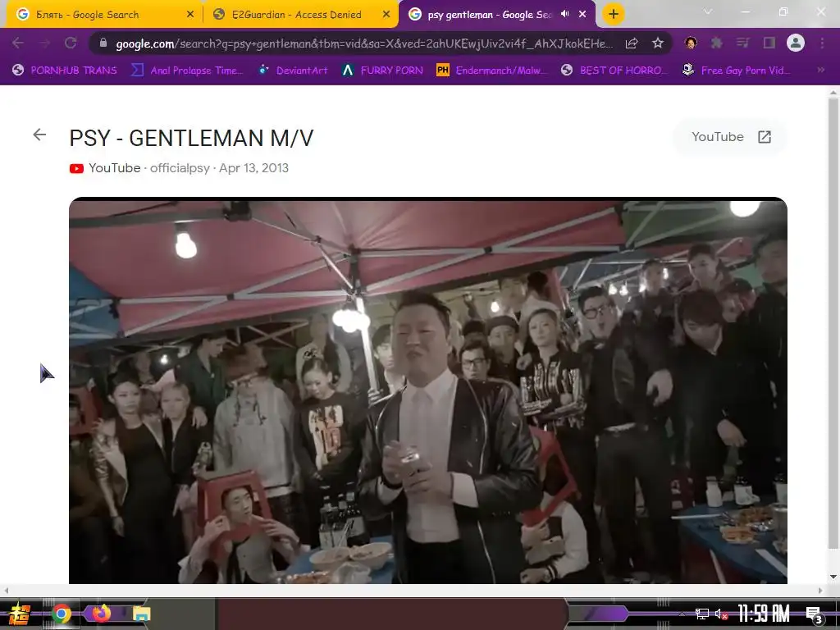Close the E2Guardian Access Denied tab
The height and width of the screenshot is (630, 840).
pos(386,15)
